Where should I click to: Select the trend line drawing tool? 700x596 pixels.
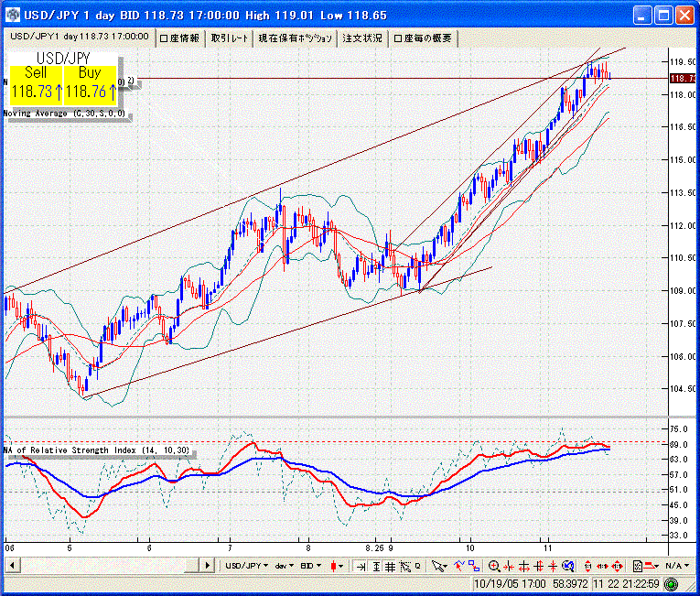point(459,566)
